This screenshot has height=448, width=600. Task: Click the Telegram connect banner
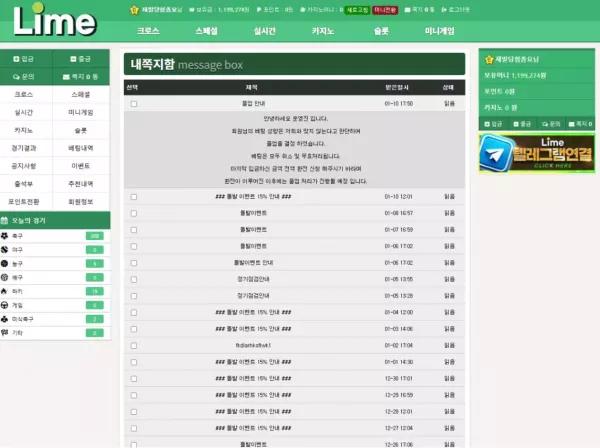pos(536,154)
